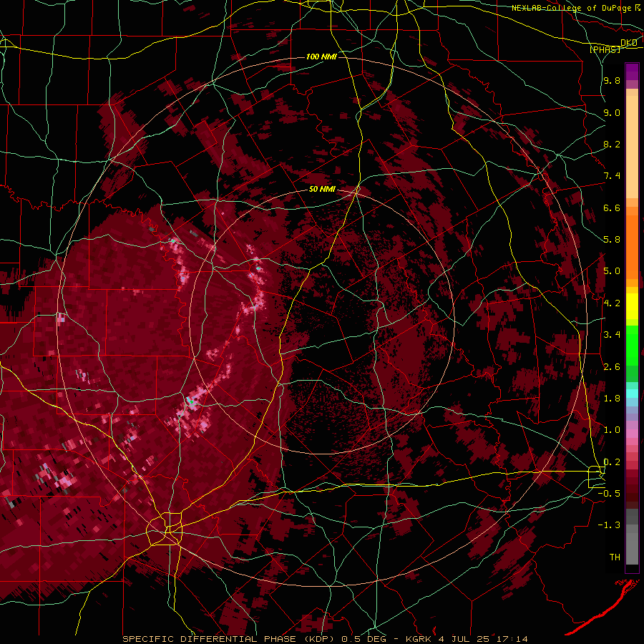Click the 50 NMI range ring label

click(323, 190)
